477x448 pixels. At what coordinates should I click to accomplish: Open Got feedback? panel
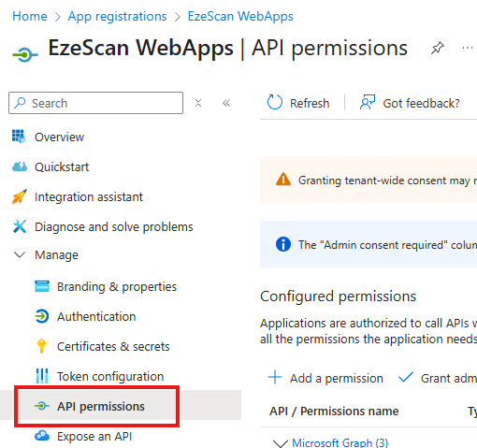coord(410,103)
